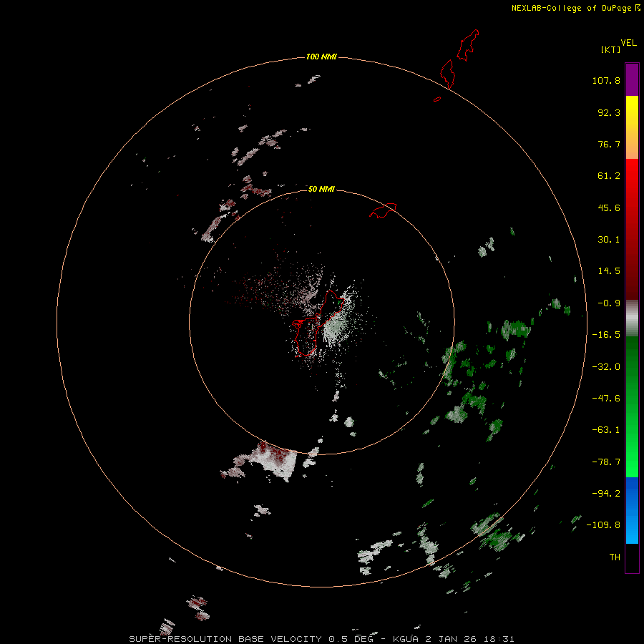The height and width of the screenshot is (644, 644).
Task: Click the gray near-zero segment of the color bar
Action: (x=632, y=318)
